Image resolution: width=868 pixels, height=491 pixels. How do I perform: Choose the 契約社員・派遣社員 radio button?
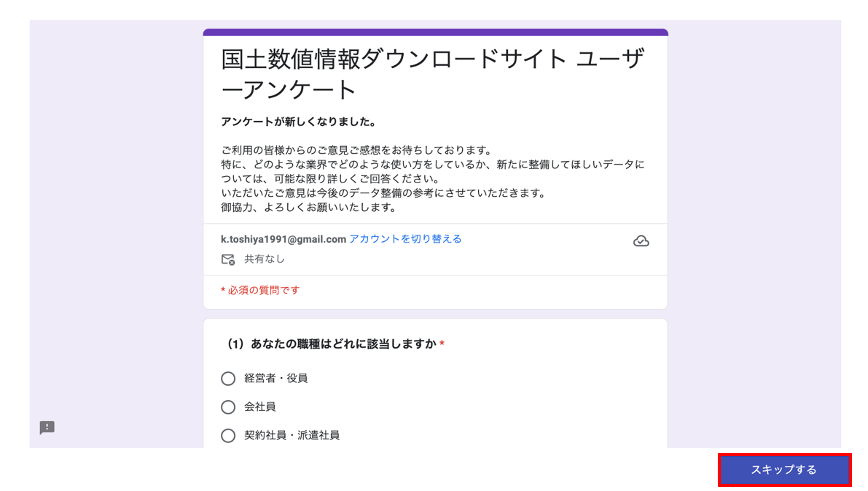(228, 435)
